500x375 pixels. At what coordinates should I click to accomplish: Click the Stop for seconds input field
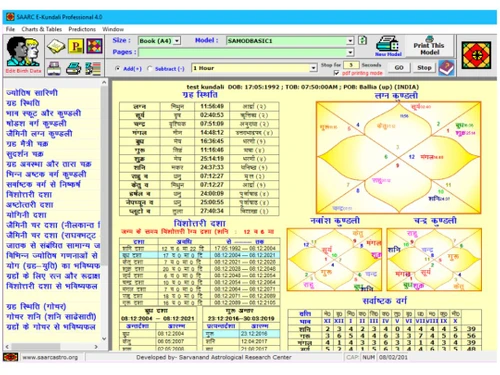[x=351, y=65]
